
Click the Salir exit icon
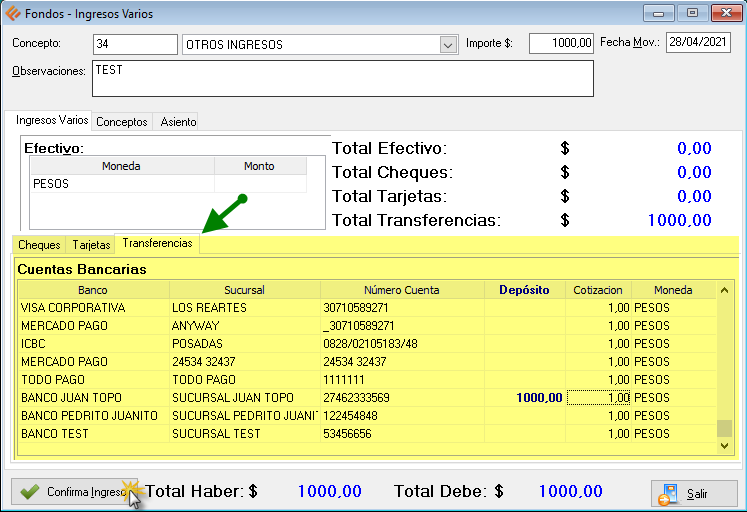pyautogui.click(x=669, y=493)
